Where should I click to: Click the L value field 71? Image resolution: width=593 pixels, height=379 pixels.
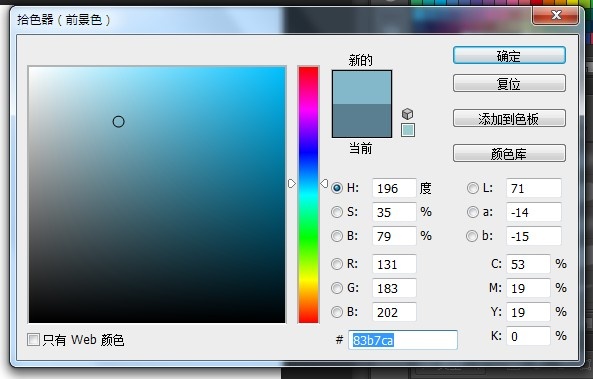534,188
